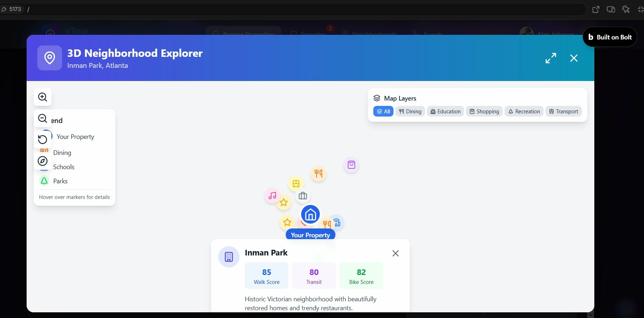Click the Inman Park building icon
Image resolution: width=644 pixels, height=318 pixels.
(229, 257)
